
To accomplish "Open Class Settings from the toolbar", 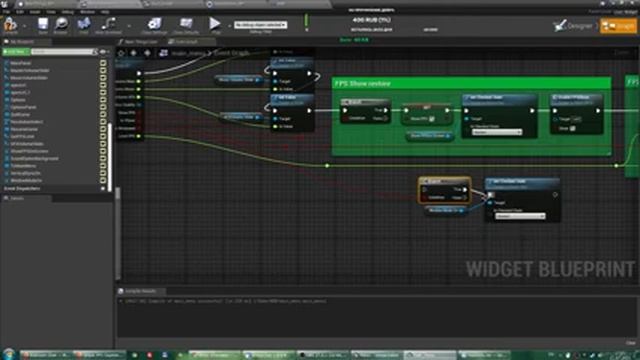I will 154,24.
